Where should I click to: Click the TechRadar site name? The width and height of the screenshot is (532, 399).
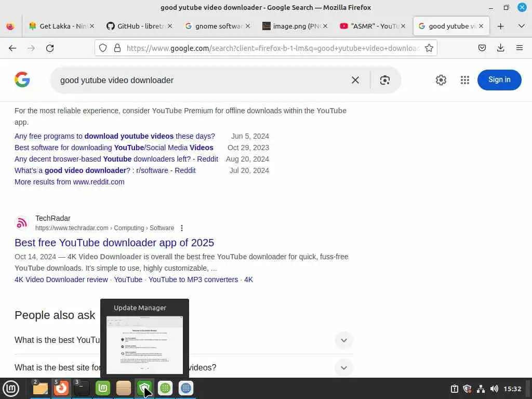tap(53, 218)
